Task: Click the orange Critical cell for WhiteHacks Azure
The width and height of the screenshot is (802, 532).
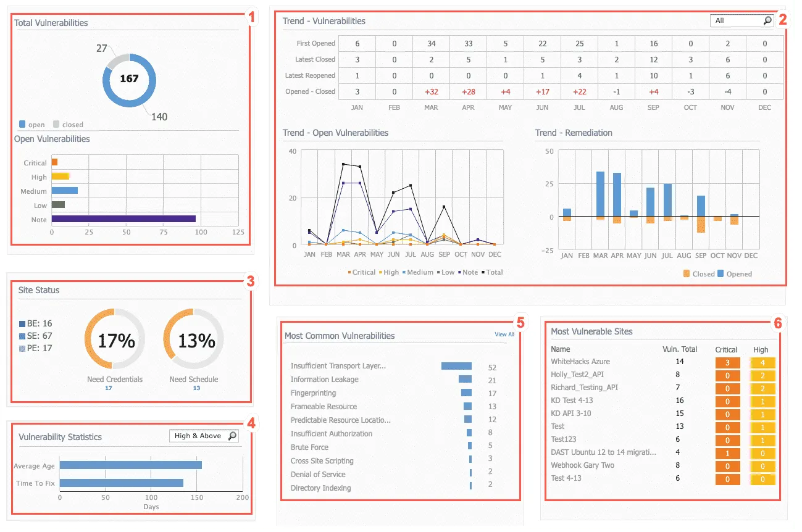Action: 727,362
